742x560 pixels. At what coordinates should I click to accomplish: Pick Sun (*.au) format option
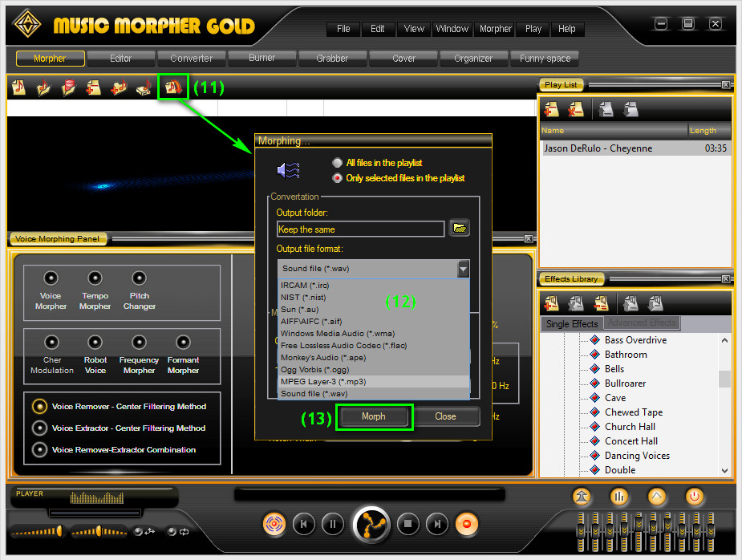click(373, 310)
